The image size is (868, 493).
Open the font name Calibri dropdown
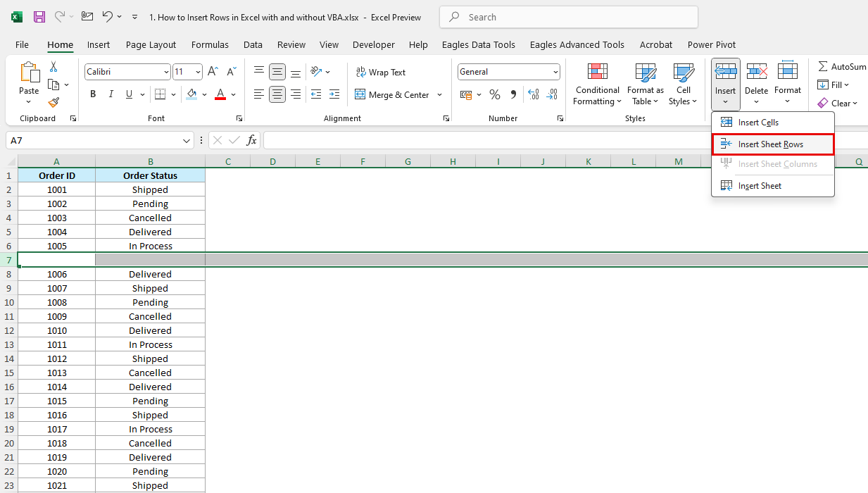pos(166,72)
